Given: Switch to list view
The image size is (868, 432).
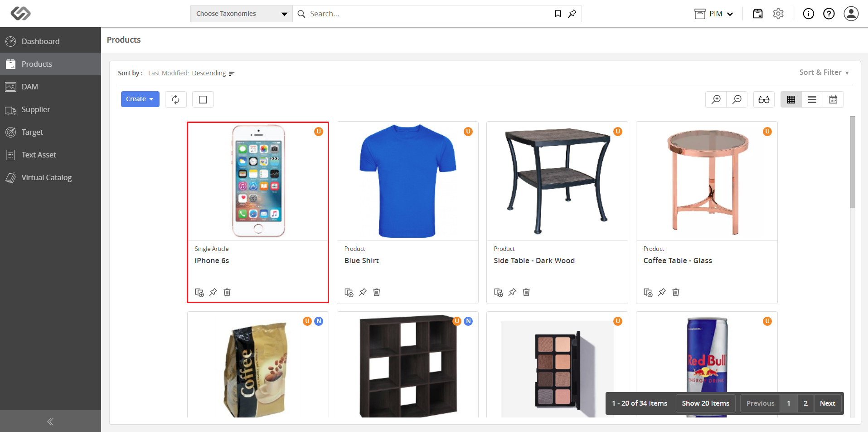Looking at the screenshot, I should tap(812, 99).
